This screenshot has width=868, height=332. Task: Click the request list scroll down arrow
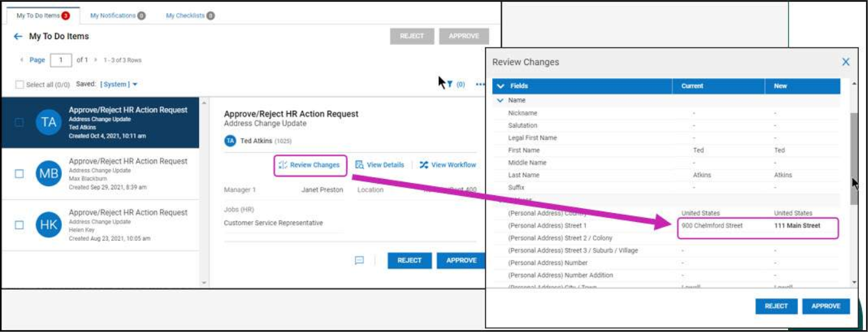(204, 283)
